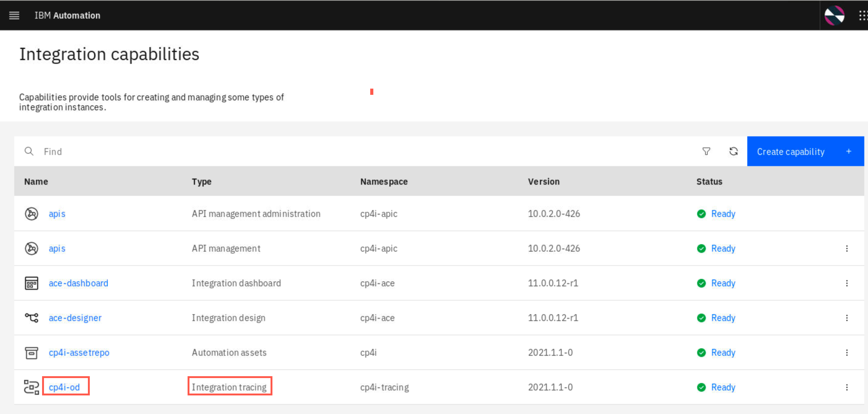This screenshot has height=414, width=868.
Task: Click the Create capability button
Action: (805, 151)
